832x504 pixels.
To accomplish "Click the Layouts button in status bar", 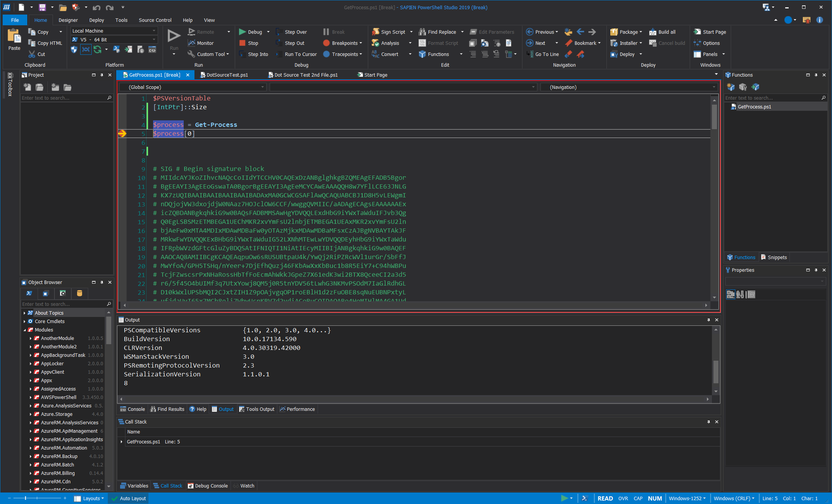I will 89,498.
